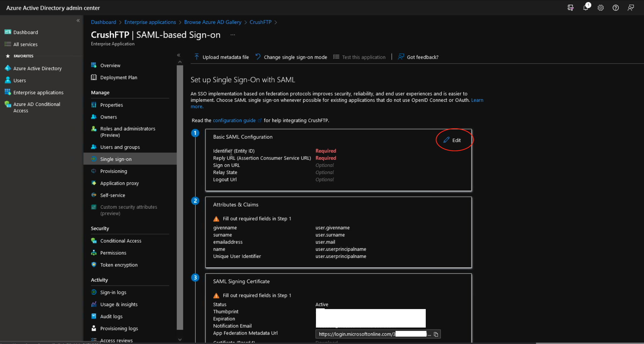The height and width of the screenshot is (344, 644).
Task: Copy the App Federation Metadata Url
Action: click(436, 334)
